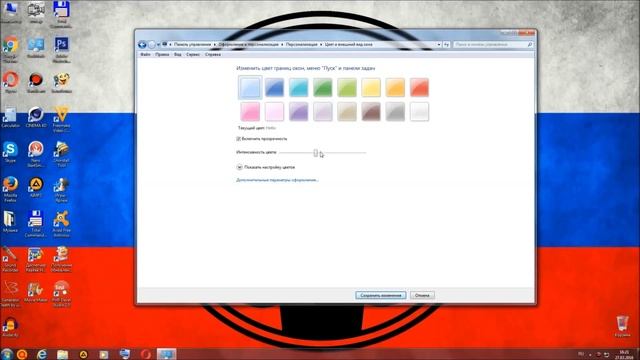The image size is (640, 360).
Task: Open Audacity desktop shortcut
Action: coord(10,327)
